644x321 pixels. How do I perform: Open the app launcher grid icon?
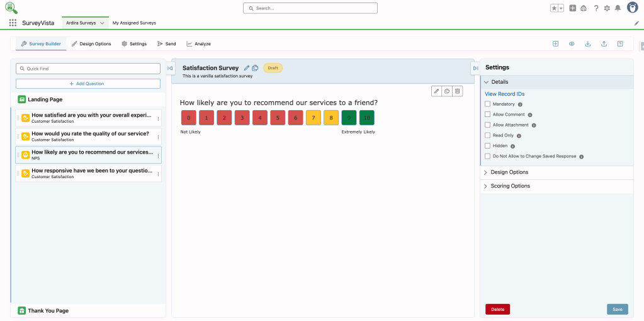click(13, 23)
